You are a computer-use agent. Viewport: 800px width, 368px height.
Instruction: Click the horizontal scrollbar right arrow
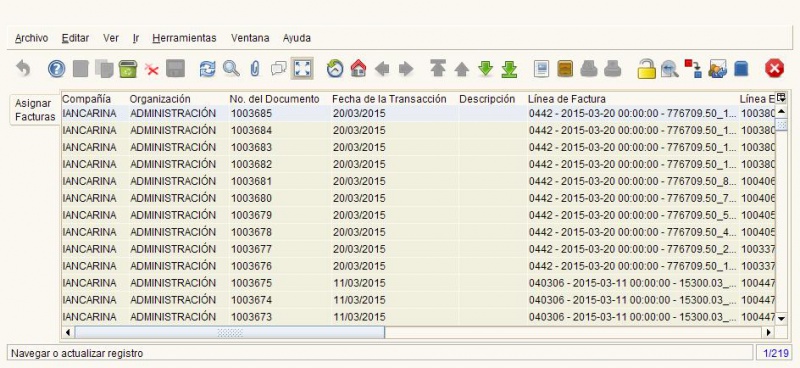tap(769, 332)
